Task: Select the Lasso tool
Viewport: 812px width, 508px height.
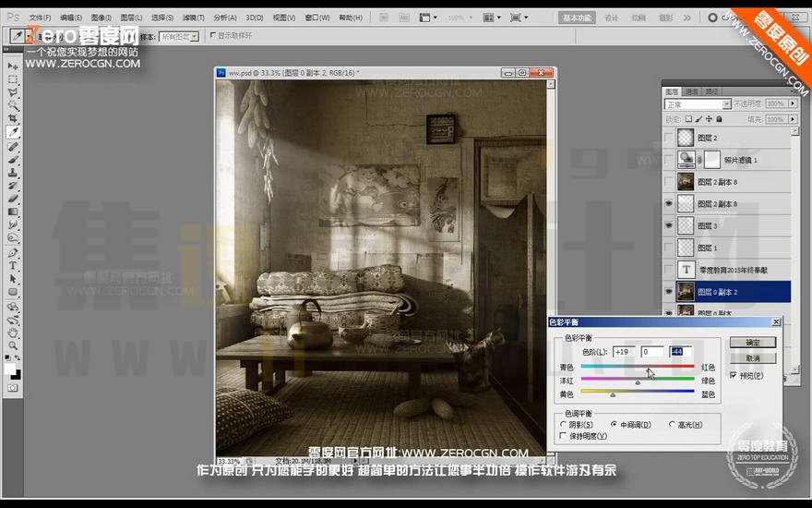Action: click(x=13, y=92)
